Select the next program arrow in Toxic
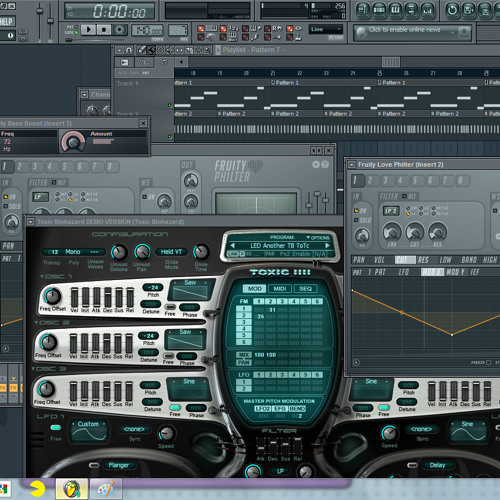This screenshot has width=500, height=500. coord(327,246)
